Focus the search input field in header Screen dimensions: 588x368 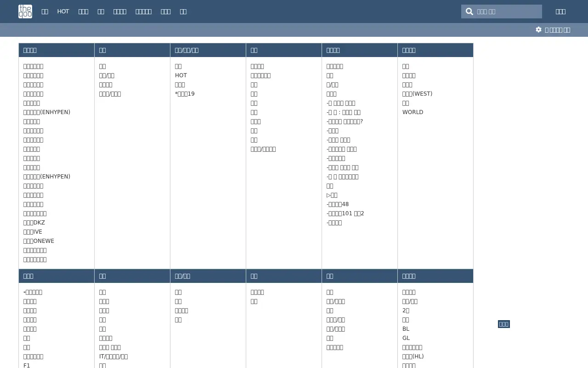(502, 11)
